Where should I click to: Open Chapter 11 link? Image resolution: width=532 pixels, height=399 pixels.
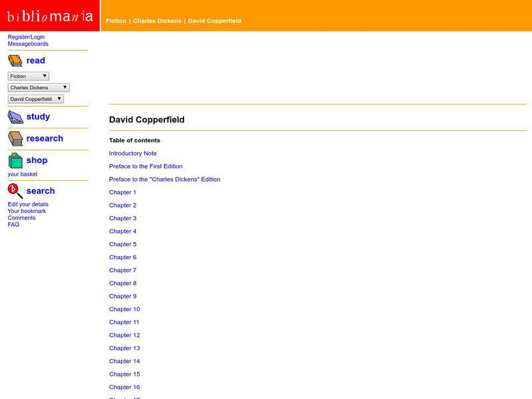pos(124,323)
